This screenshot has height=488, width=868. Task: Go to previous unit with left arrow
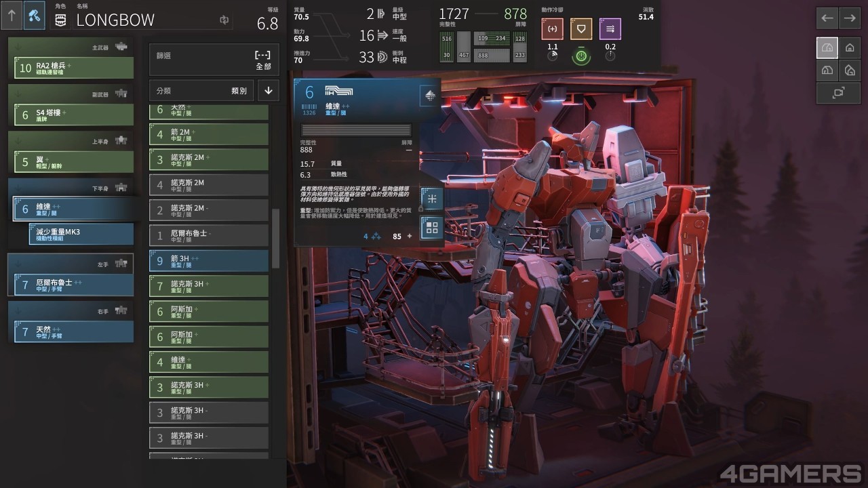coord(827,18)
